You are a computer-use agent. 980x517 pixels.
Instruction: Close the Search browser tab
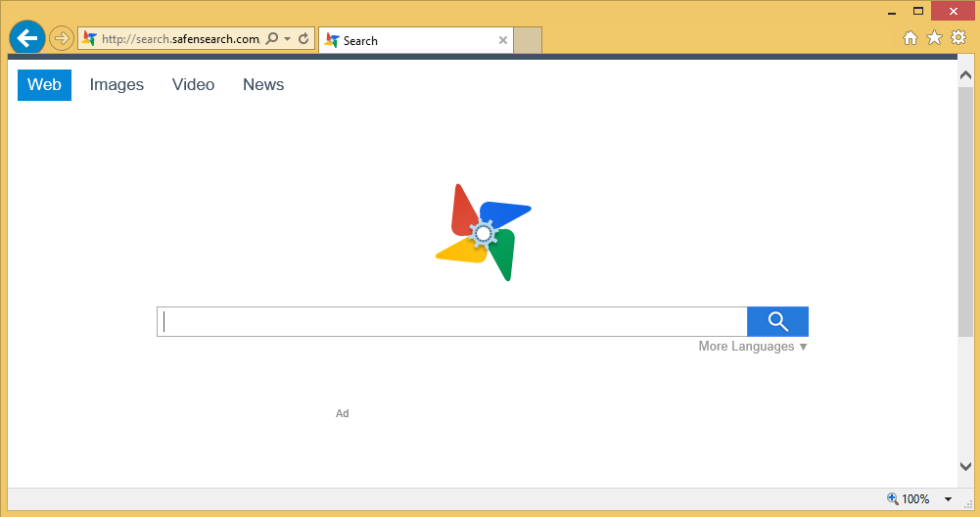click(503, 40)
